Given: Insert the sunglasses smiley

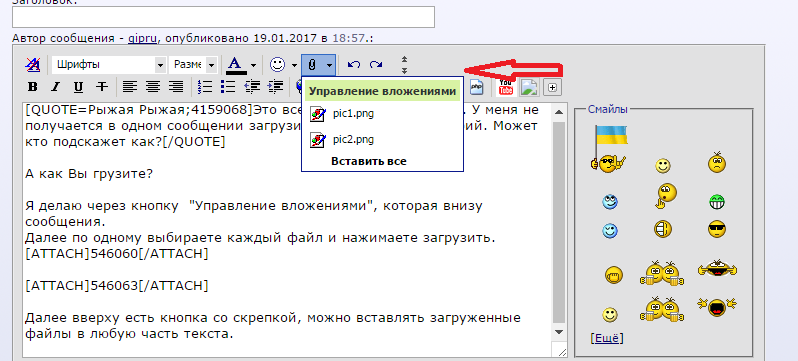Looking at the screenshot, I should click(717, 229).
